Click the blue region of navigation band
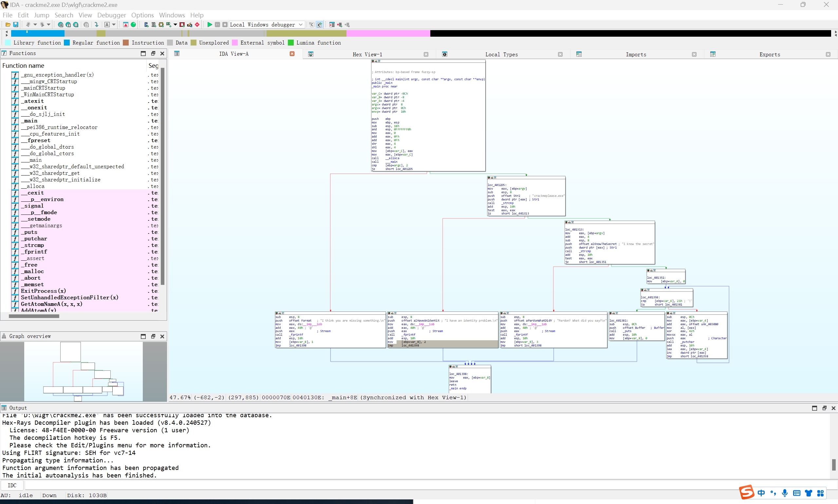The image size is (838, 504). pyautogui.click(x=38, y=33)
